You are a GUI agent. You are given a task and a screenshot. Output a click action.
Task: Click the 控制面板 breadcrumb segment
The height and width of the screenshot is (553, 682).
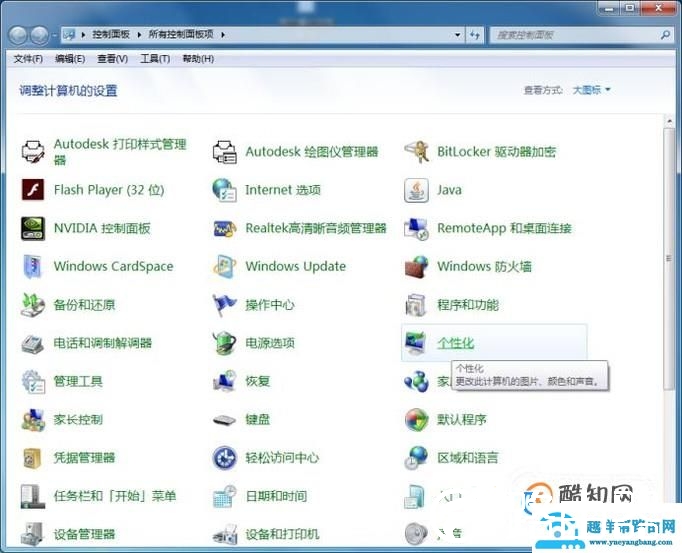point(111,34)
